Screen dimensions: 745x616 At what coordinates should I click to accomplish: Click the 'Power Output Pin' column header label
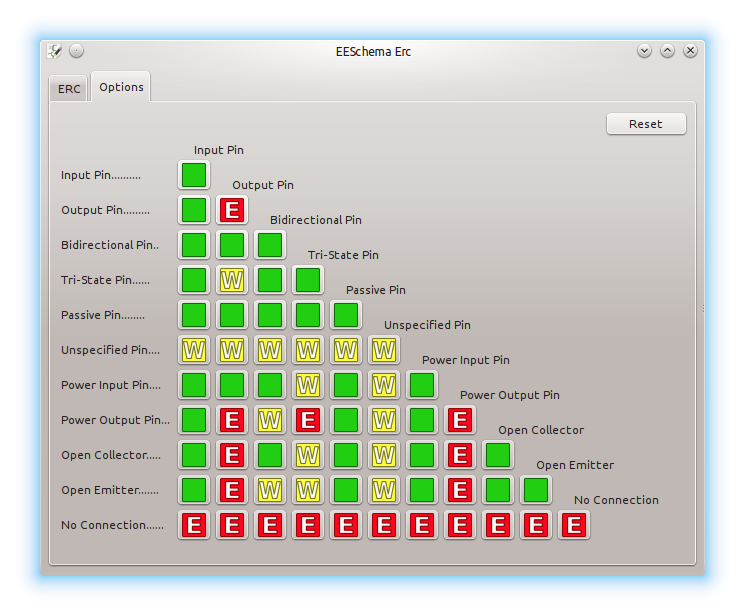(x=510, y=395)
